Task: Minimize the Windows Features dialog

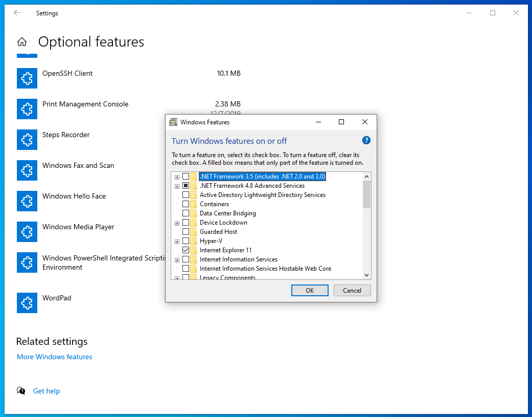Action: [318, 122]
